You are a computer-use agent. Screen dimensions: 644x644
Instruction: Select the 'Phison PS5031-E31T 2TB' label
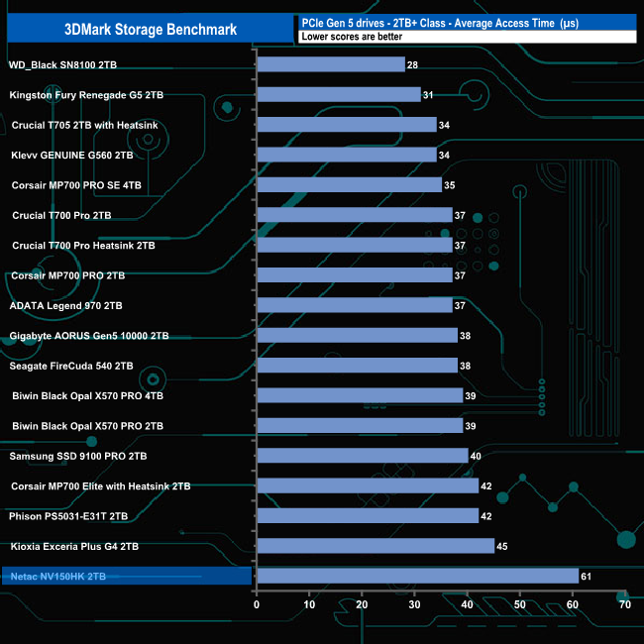(x=68, y=516)
